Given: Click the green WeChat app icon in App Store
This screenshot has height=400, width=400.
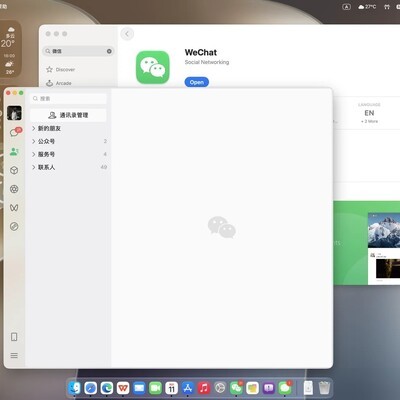Looking at the screenshot, I should click(x=153, y=67).
